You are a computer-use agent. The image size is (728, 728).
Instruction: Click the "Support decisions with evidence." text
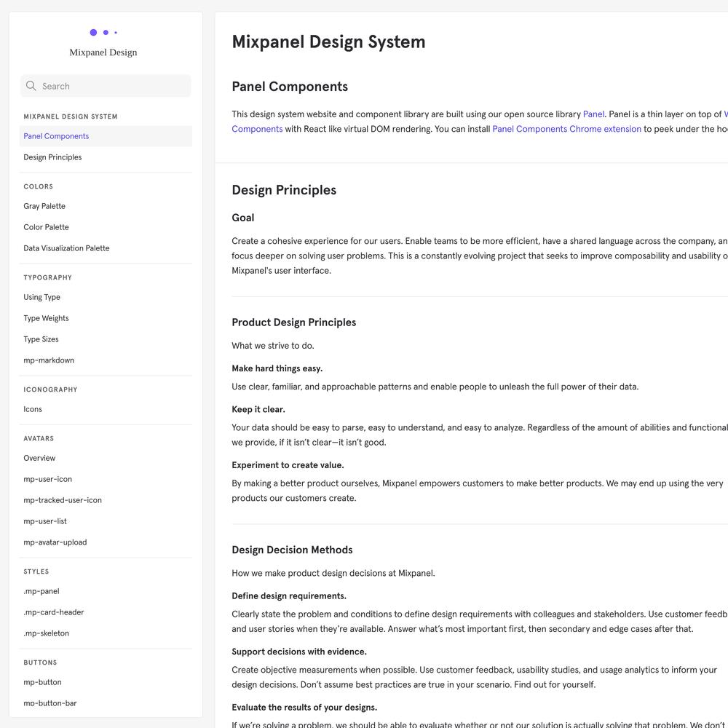click(x=299, y=652)
